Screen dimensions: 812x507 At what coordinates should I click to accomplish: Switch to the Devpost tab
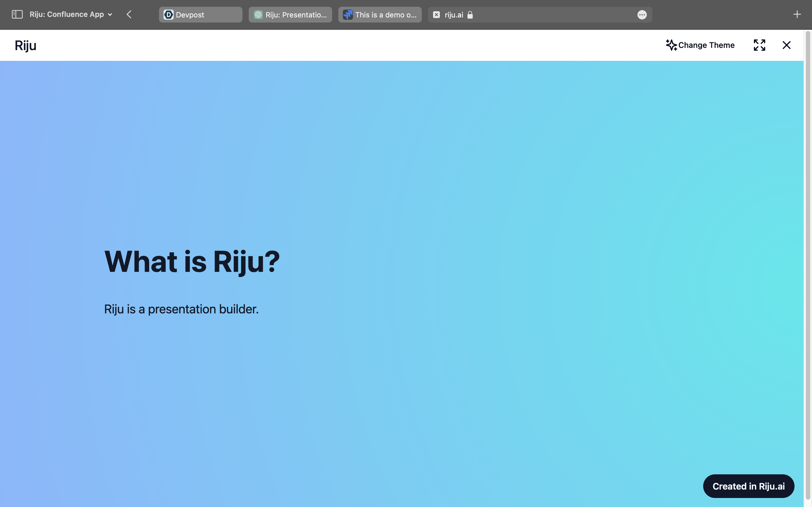tap(200, 15)
